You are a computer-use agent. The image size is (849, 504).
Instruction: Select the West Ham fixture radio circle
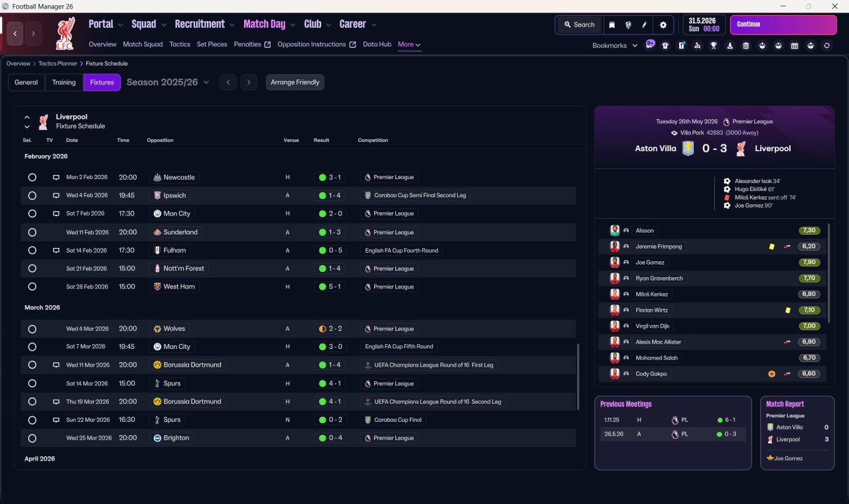tap(32, 287)
